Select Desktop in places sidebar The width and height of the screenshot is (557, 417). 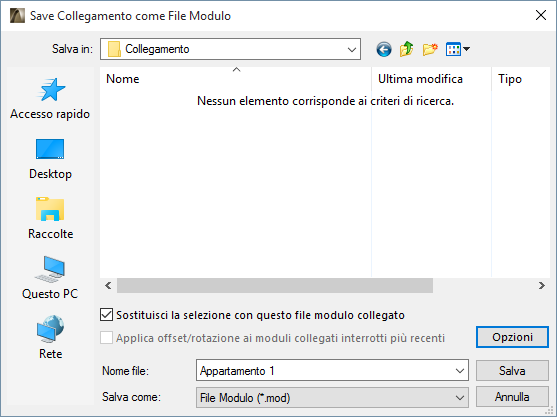[x=50, y=159]
